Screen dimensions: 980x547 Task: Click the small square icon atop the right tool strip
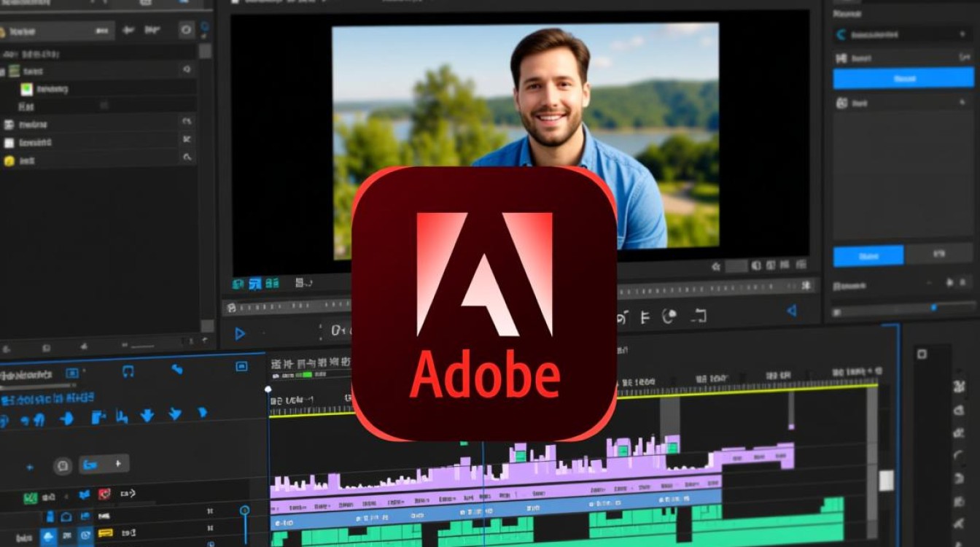(922, 354)
